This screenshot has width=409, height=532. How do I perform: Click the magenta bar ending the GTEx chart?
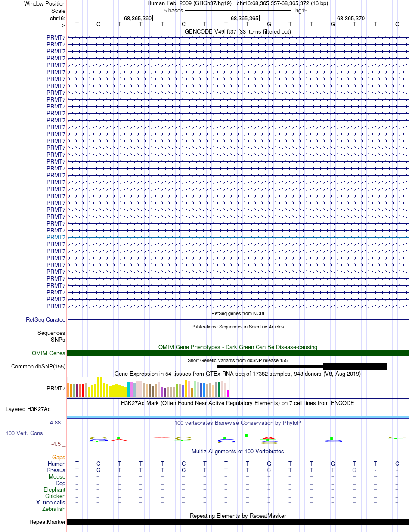click(228, 393)
